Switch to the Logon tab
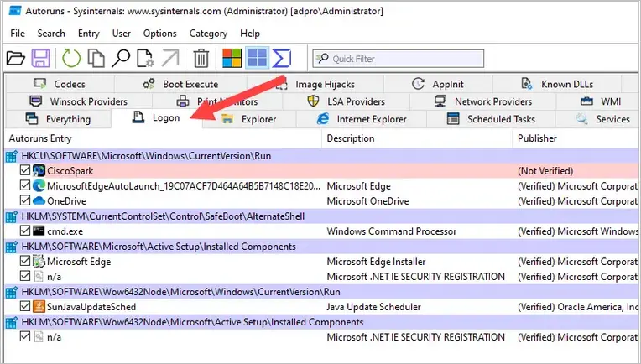 pos(156,118)
